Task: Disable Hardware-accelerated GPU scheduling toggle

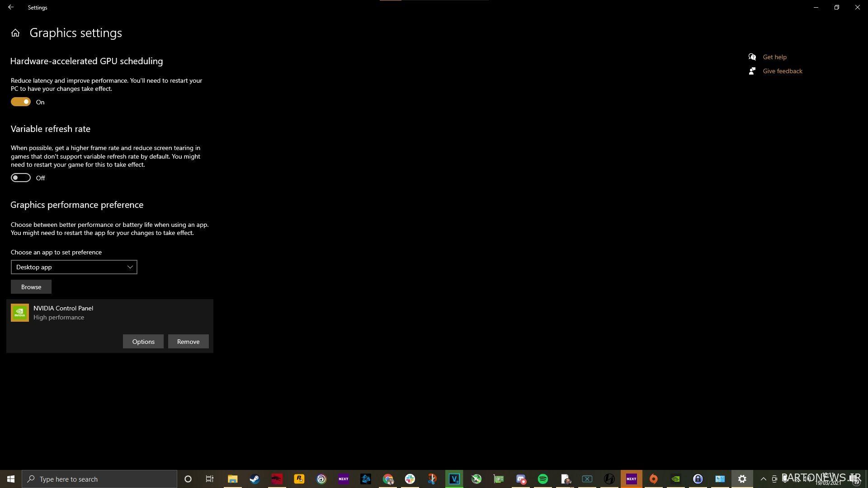Action: pyautogui.click(x=21, y=102)
